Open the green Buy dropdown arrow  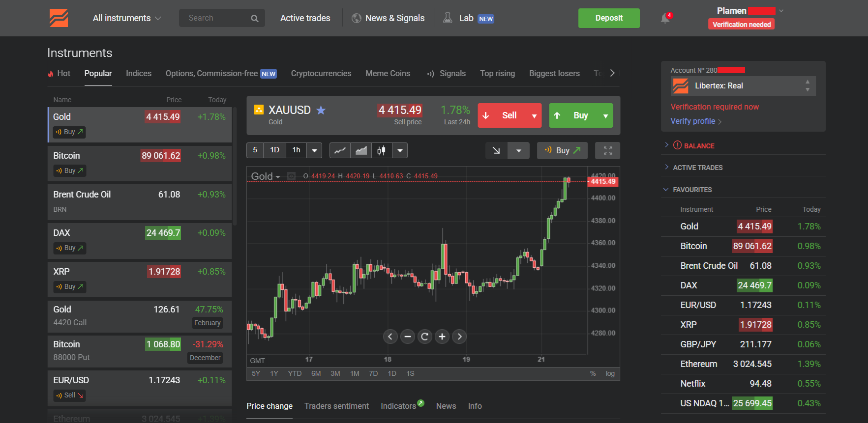coord(605,116)
